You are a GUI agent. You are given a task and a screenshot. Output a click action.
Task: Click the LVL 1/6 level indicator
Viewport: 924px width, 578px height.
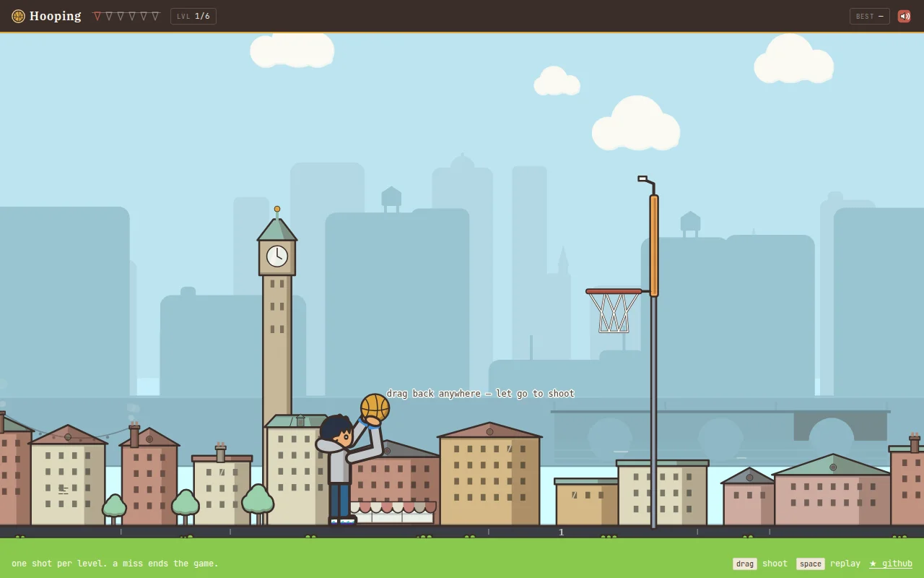193,16
